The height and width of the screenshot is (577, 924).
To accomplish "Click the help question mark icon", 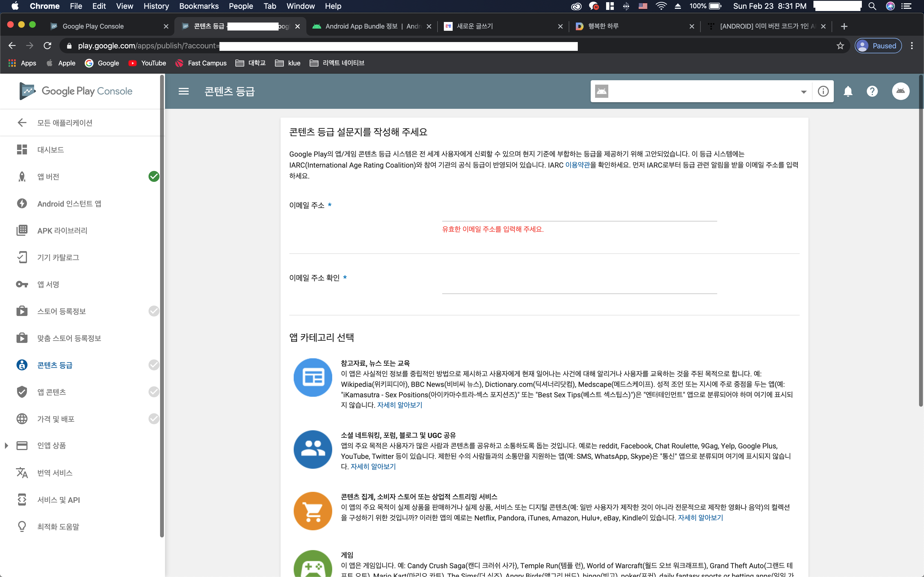I will 872,91.
